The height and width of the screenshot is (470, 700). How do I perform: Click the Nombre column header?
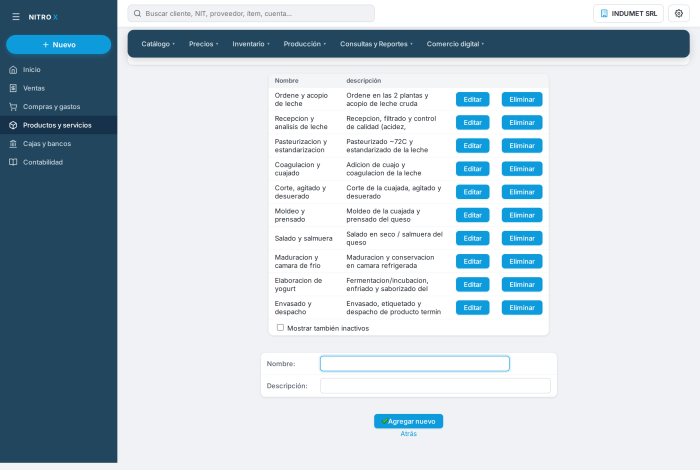click(287, 81)
